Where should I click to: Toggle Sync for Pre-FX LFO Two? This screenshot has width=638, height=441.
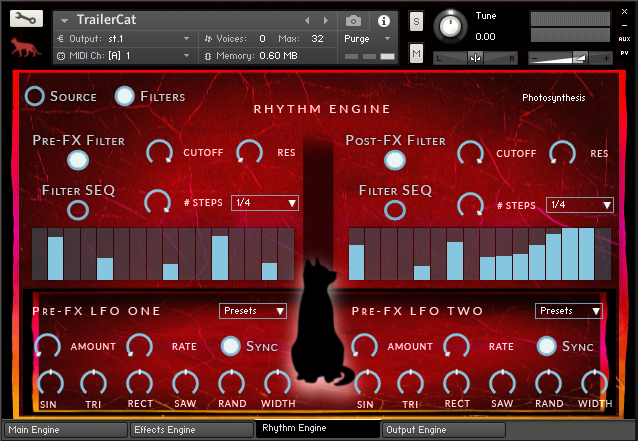tap(546, 346)
